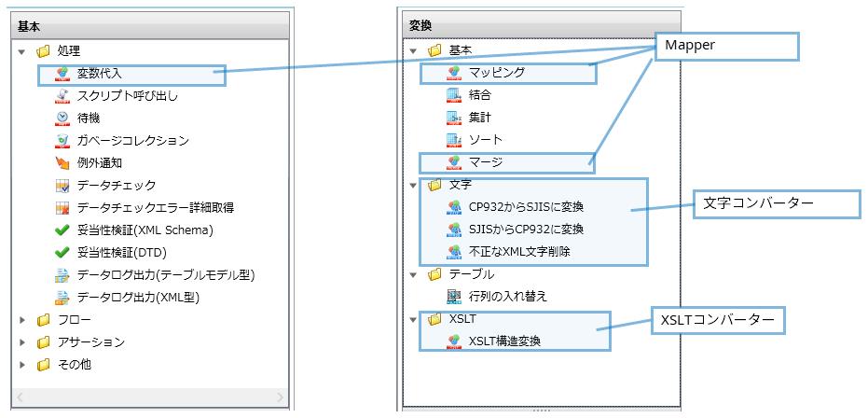Select CP932からSJISに変換 item
The width and height of the screenshot is (868, 418).
(526, 207)
